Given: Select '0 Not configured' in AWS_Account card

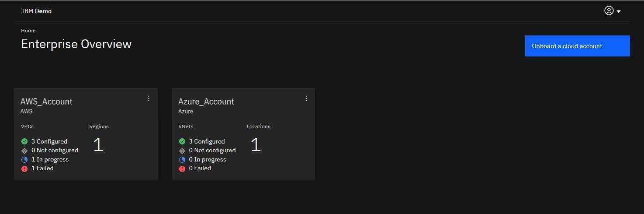Looking at the screenshot, I should pyautogui.click(x=55, y=150).
